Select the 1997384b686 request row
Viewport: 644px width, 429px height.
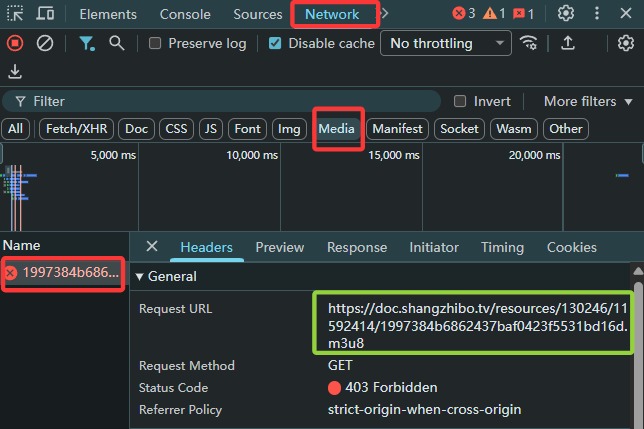(63, 273)
